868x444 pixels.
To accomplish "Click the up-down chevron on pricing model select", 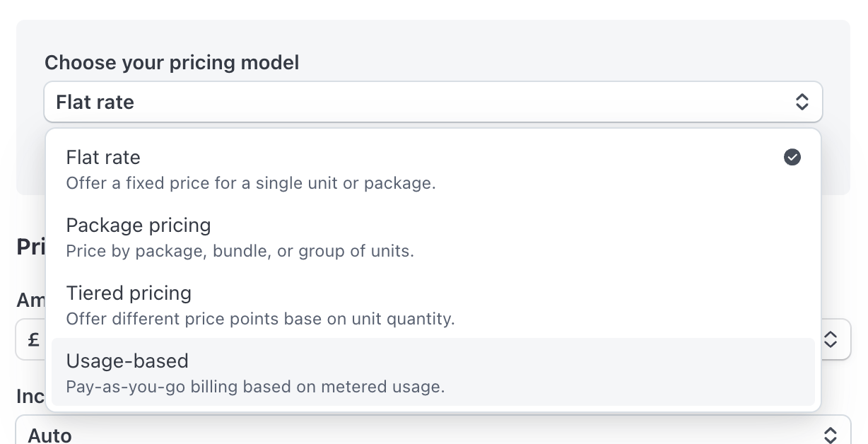I will point(802,102).
